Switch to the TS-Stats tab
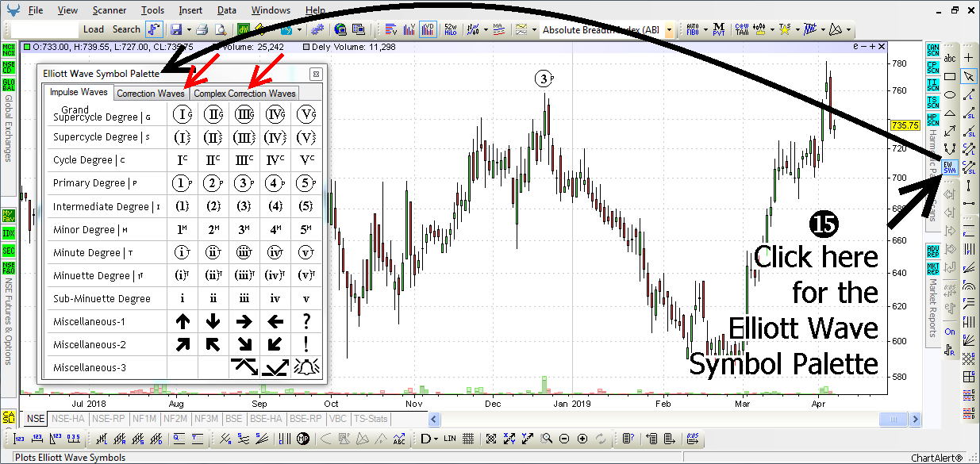Screen dimensions: 980x464 point(371,418)
